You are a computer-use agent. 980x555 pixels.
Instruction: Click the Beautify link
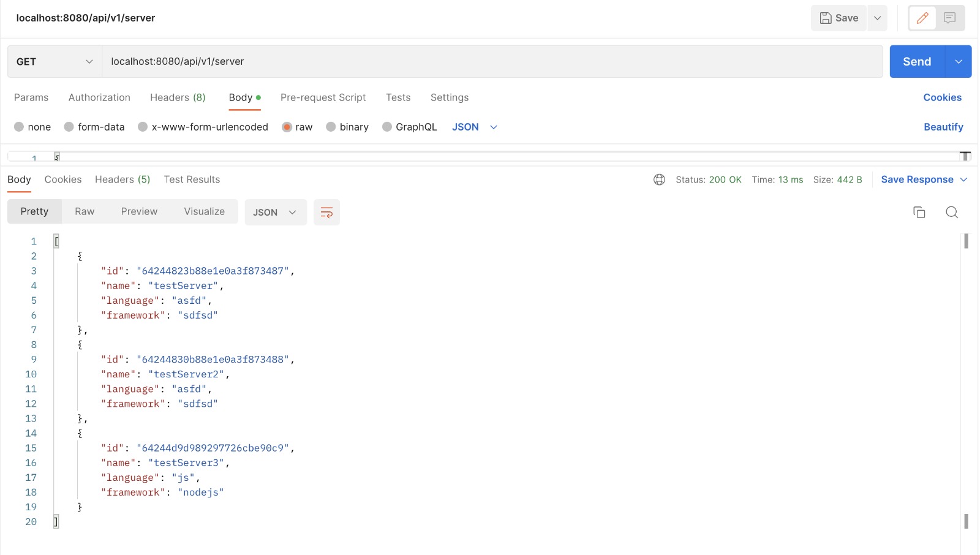(943, 127)
